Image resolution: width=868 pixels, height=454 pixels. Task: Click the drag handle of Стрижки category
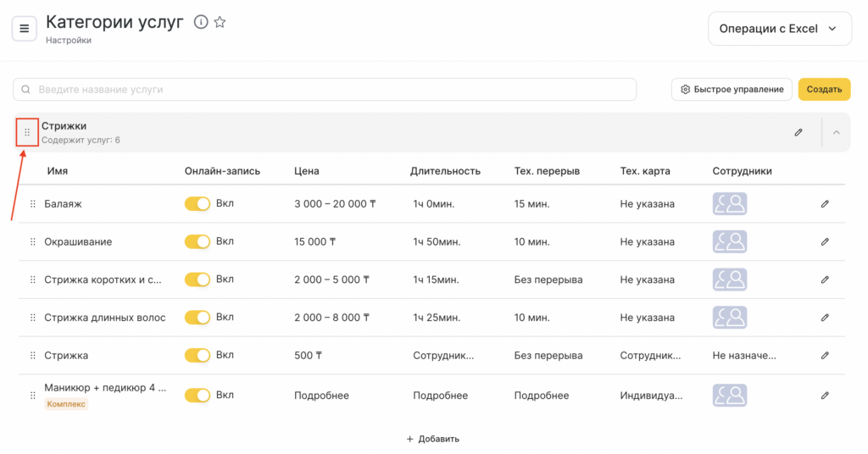pos(27,133)
